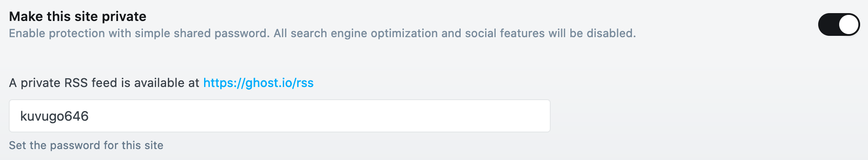Disable the Make this site private toggle
Viewport: 868px width, 160px height.
(839, 24)
